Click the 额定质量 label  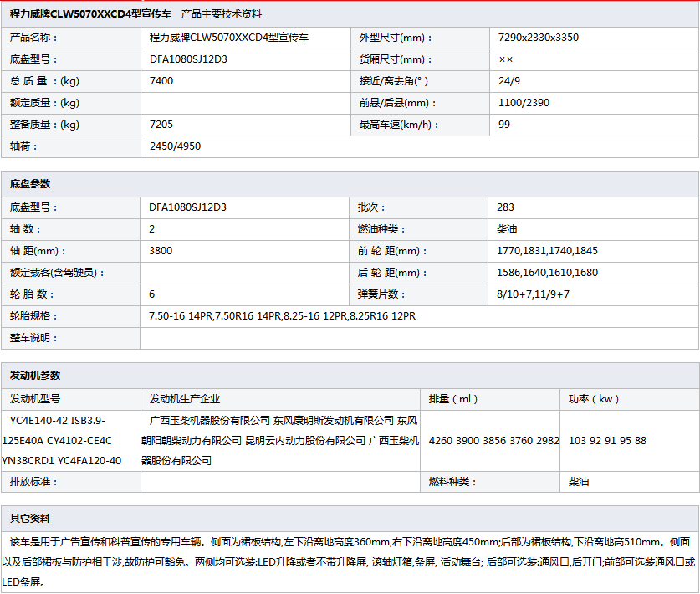44,103
